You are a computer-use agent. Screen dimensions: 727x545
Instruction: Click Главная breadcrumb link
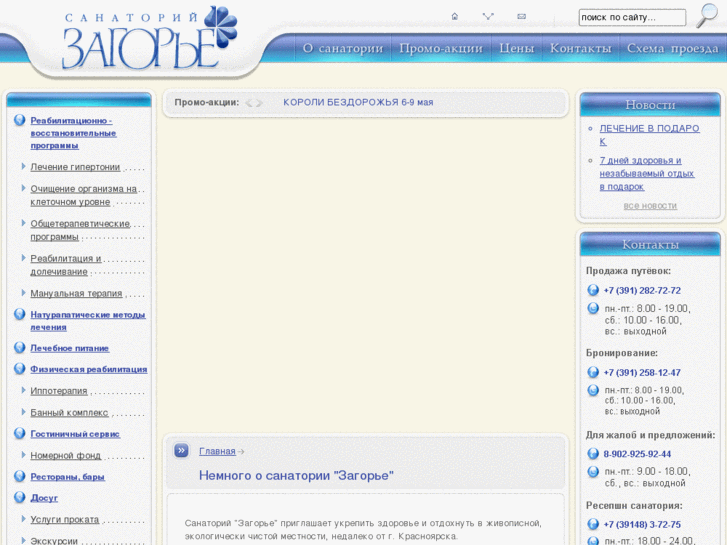point(217,451)
